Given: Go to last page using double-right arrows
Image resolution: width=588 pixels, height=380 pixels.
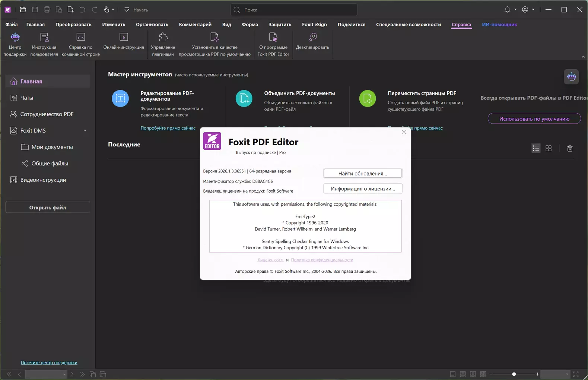Looking at the screenshot, I should pyautogui.click(x=82, y=374).
